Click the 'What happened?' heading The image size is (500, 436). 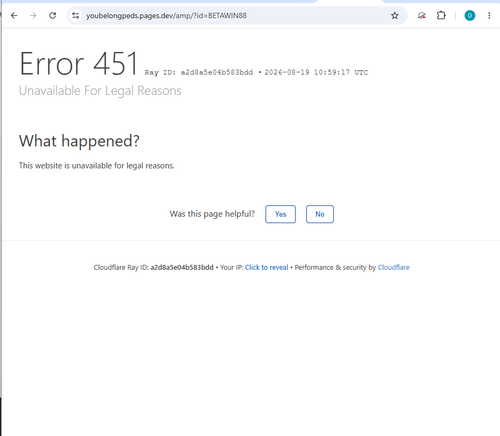click(79, 141)
